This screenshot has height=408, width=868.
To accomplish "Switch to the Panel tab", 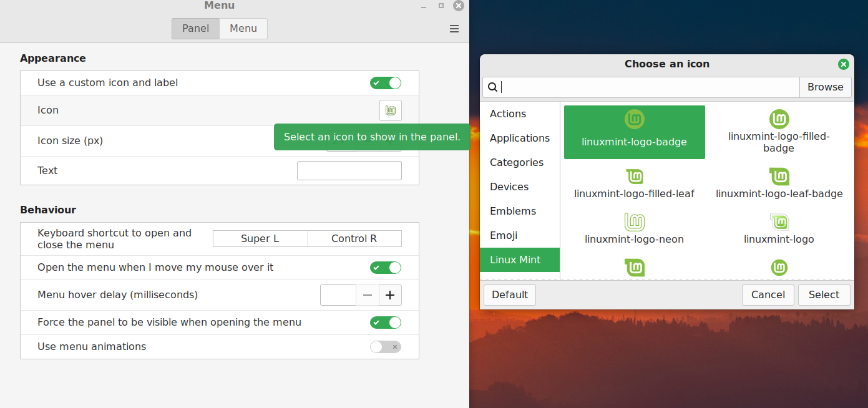I will [x=195, y=29].
